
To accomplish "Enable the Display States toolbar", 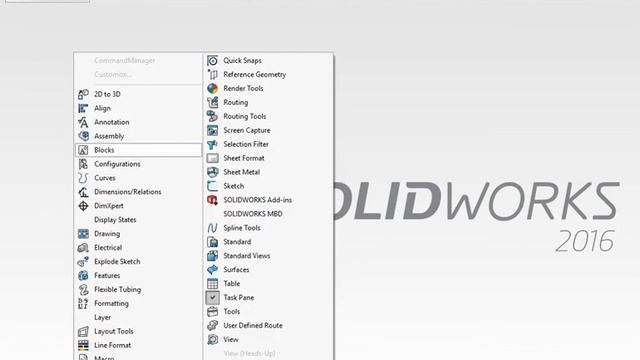I will [115, 220].
